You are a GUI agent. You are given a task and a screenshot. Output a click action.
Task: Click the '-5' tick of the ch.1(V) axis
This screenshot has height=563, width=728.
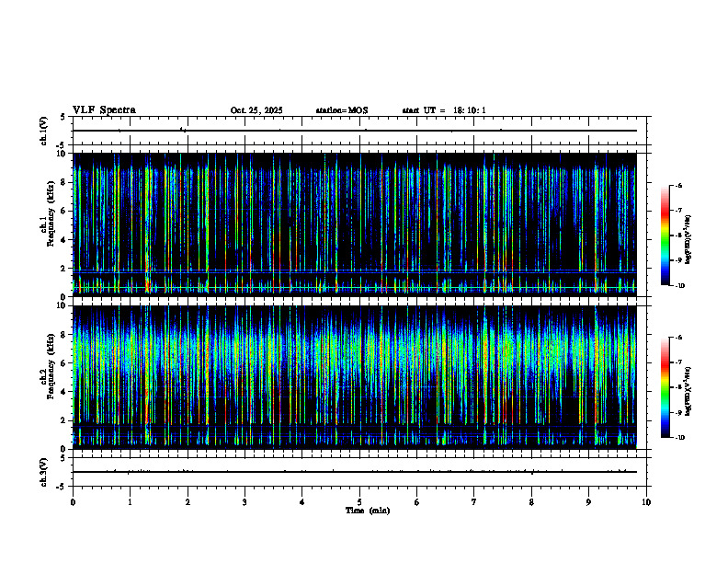[62, 145]
